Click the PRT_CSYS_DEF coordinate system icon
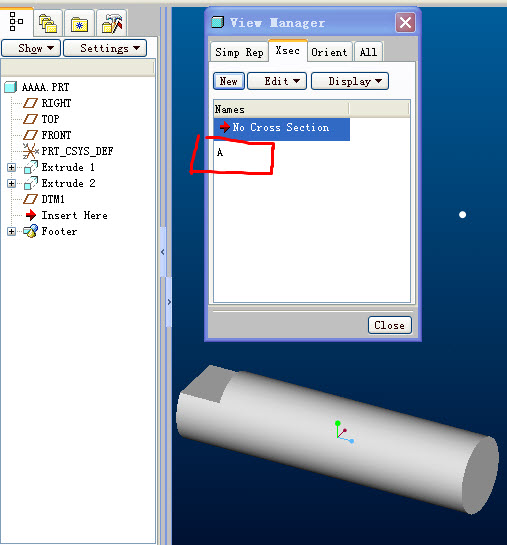This screenshot has height=545, width=507. (x=31, y=151)
